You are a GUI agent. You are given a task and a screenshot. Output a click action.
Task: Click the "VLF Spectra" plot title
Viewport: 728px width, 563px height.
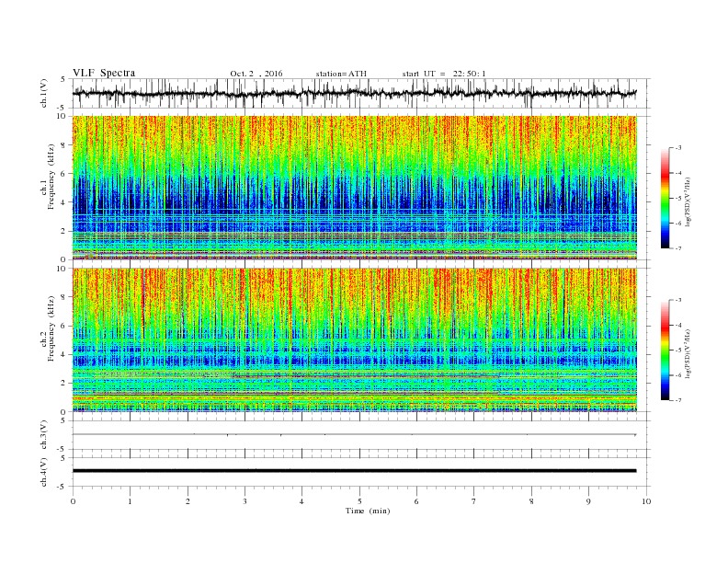[104, 73]
